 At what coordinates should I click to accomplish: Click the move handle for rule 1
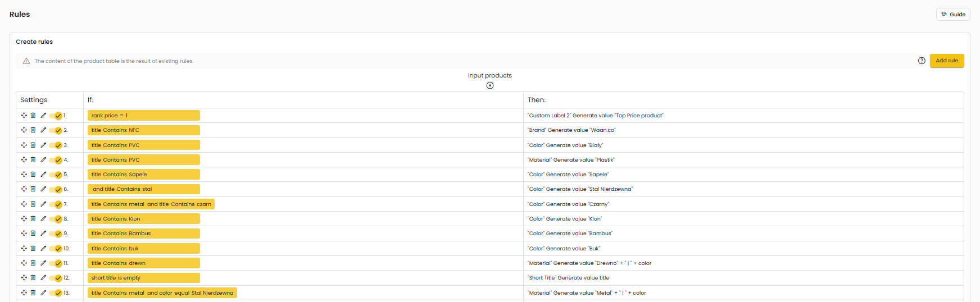(x=24, y=116)
